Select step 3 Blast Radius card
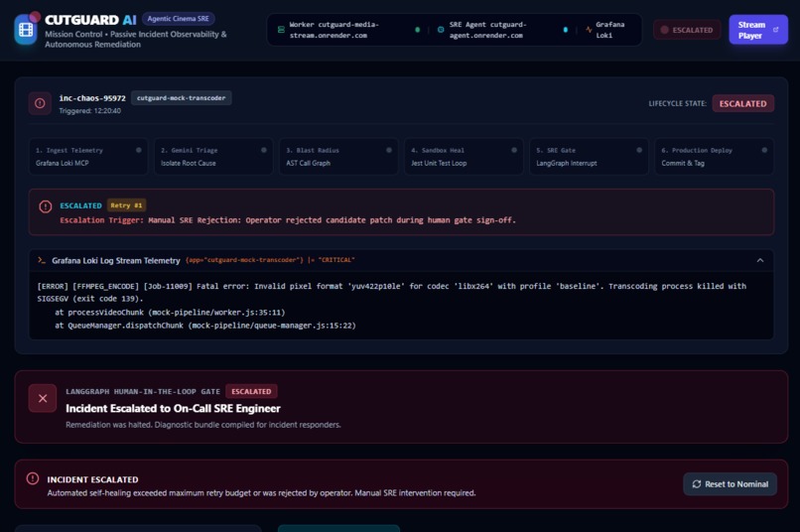The width and height of the screenshot is (800, 532). (338, 157)
